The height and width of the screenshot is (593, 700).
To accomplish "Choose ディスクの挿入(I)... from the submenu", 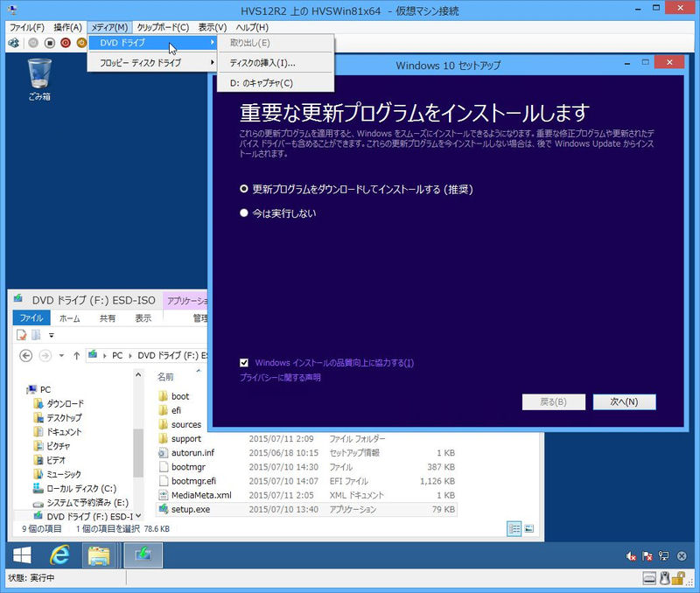I will pos(276,63).
